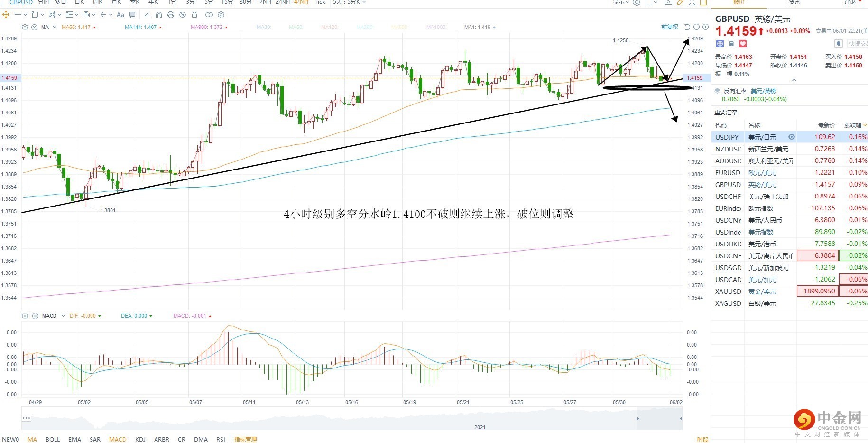Switch to the 30分 timeframe

point(246,2)
